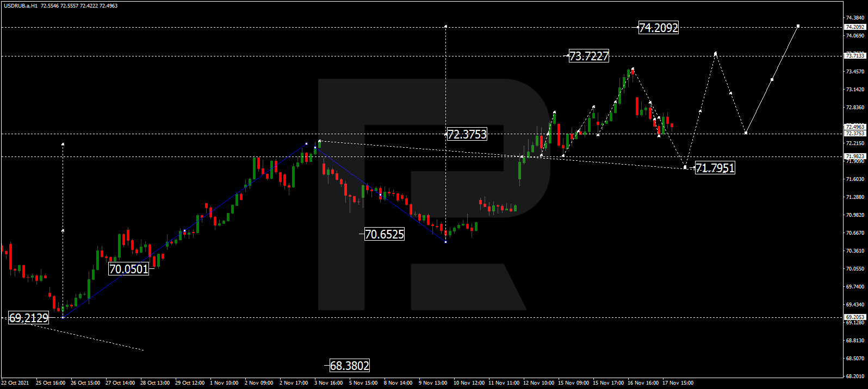This screenshot has width=868, height=389.
Task: Select the 70.0501 price label
Action: [x=128, y=269]
